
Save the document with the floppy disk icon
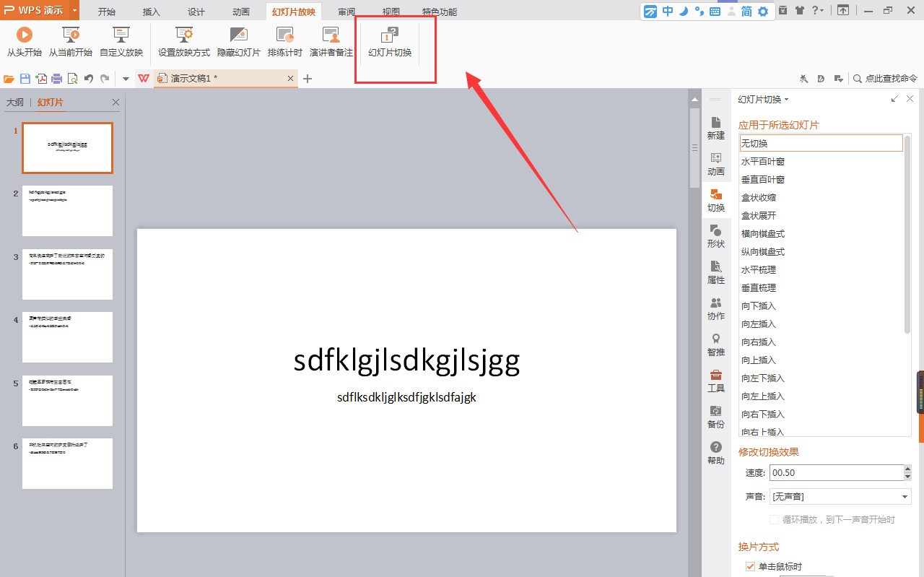pos(25,79)
